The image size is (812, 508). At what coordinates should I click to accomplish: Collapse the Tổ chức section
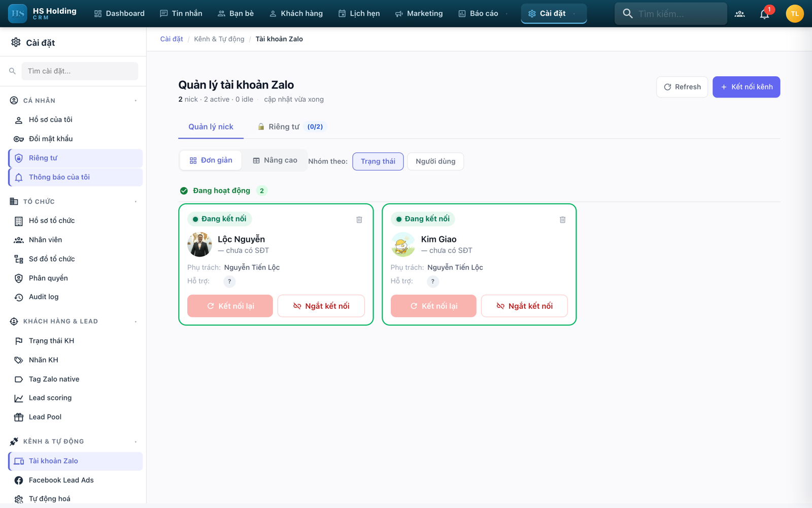136,202
